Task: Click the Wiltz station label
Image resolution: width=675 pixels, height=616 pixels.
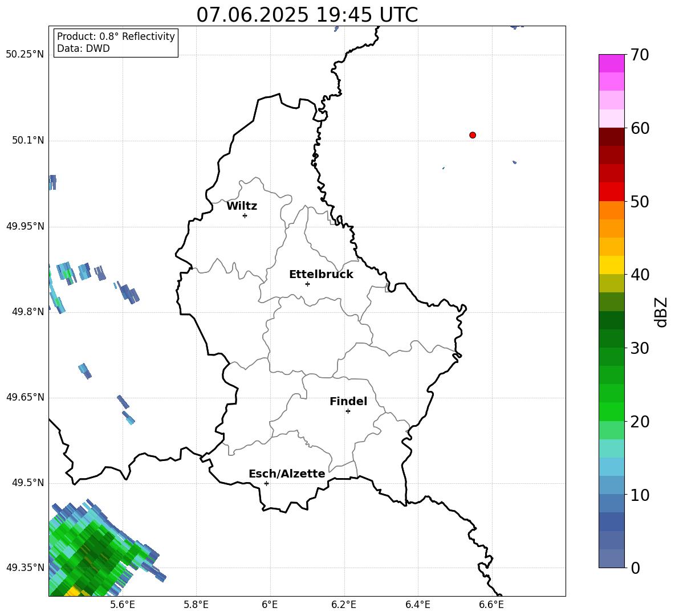Action: 242,206
